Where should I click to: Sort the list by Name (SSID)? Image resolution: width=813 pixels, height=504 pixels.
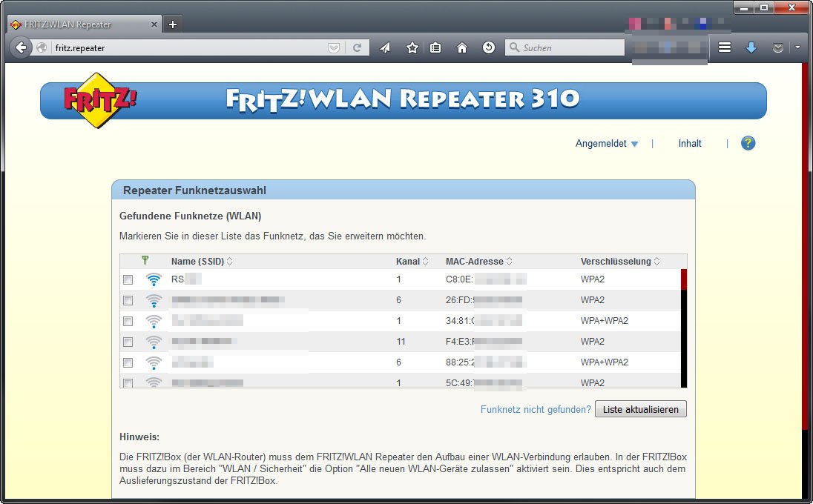coord(203,262)
